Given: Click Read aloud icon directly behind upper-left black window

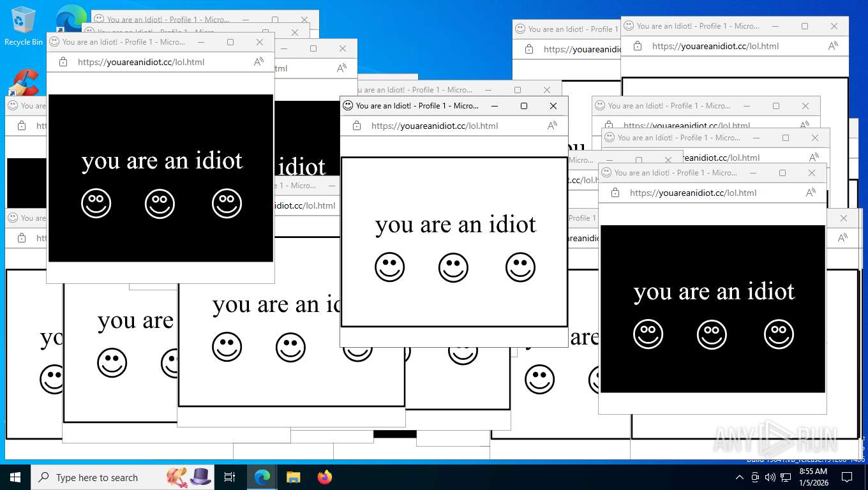Looking at the screenshot, I should pos(342,68).
